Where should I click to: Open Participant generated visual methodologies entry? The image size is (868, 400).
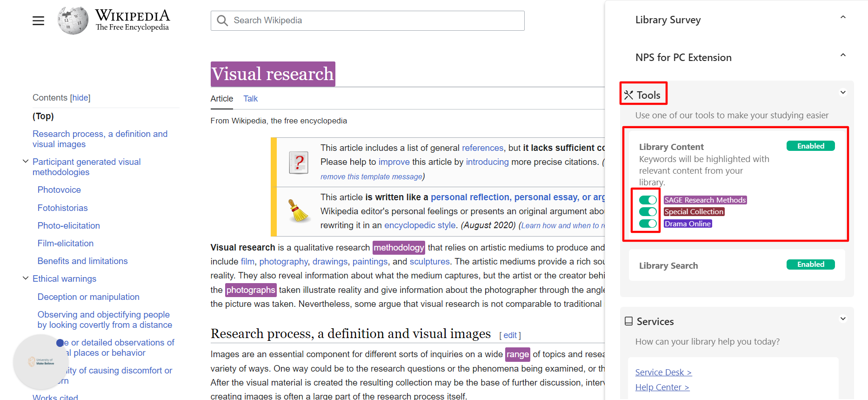(x=87, y=167)
